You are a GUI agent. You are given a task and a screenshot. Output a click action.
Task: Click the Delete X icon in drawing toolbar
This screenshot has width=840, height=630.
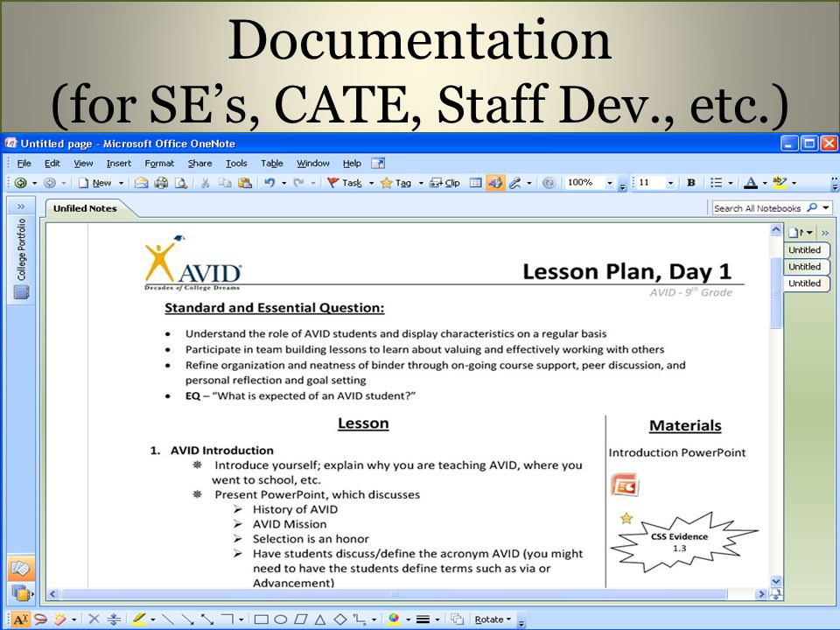tap(94, 619)
